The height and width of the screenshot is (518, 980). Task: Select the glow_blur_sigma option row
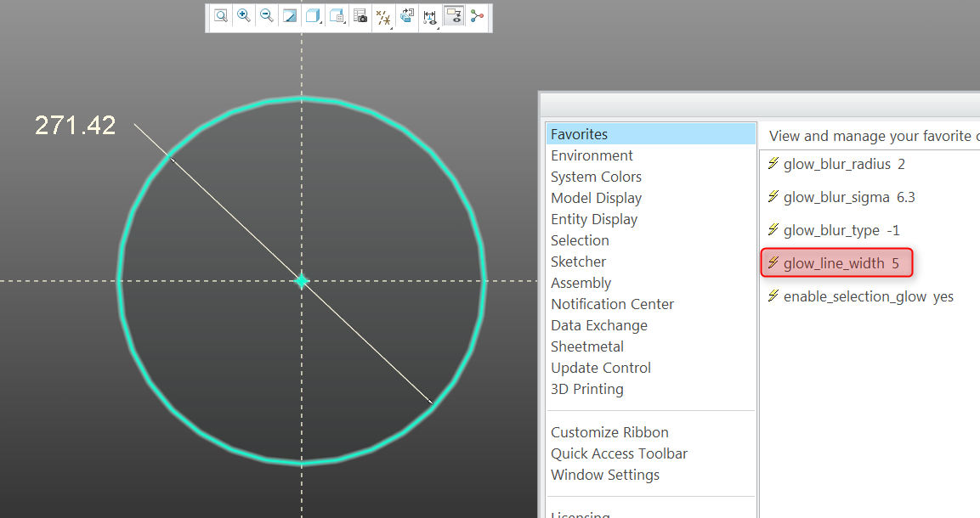click(x=841, y=197)
